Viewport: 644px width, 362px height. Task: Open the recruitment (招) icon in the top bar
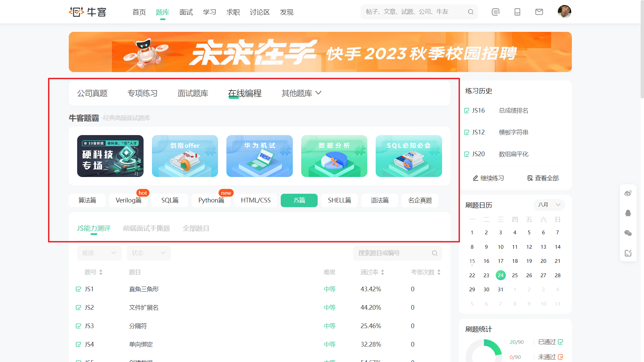click(x=495, y=12)
